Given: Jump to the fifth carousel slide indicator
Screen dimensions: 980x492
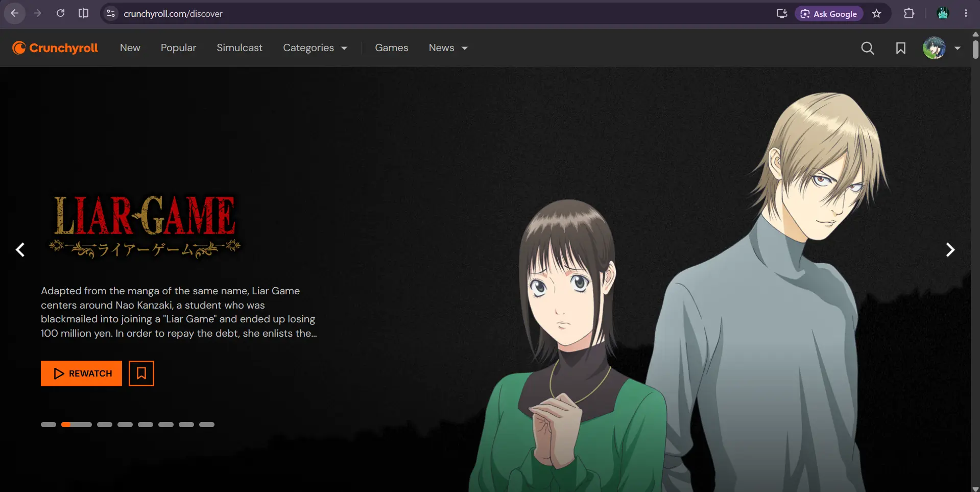Looking at the screenshot, I should click(x=146, y=425).
